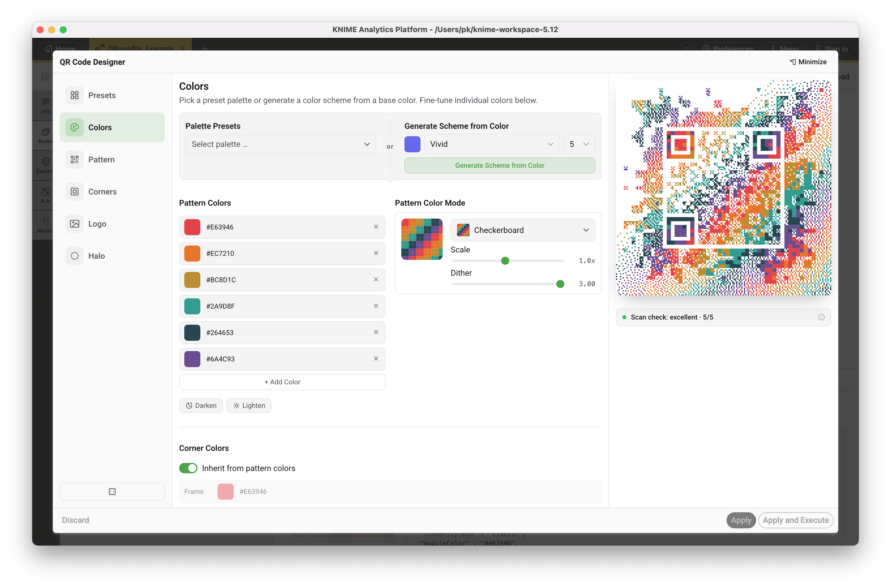Remove the #6A4C93 pattern color
This screenshot has width=891, height=588.
click(376, 359)
